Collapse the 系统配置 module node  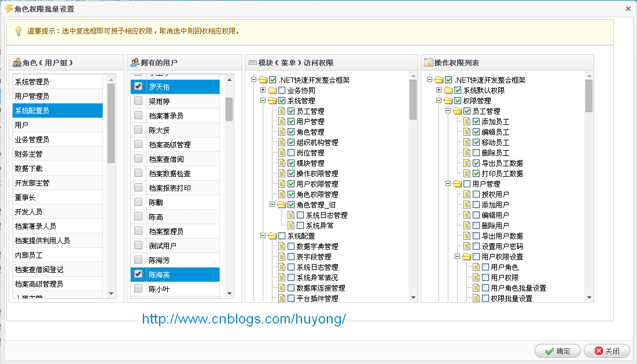click(263, 235)
